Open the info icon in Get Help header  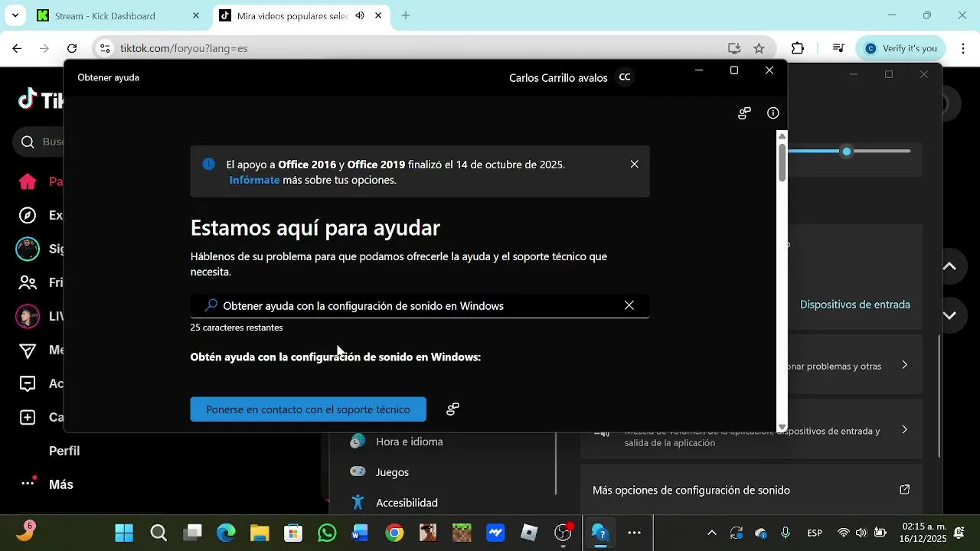[x=773, y=113]
